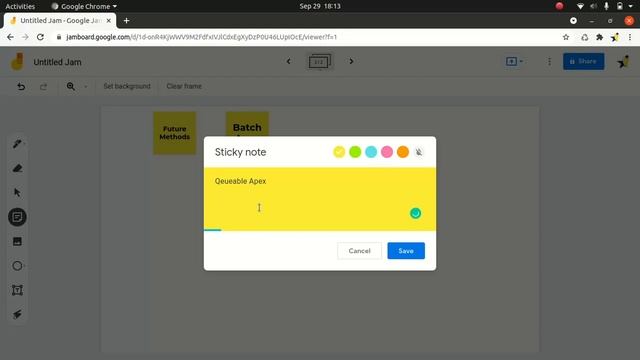
Task: Open the more actions menu
Action: (549, 61)
